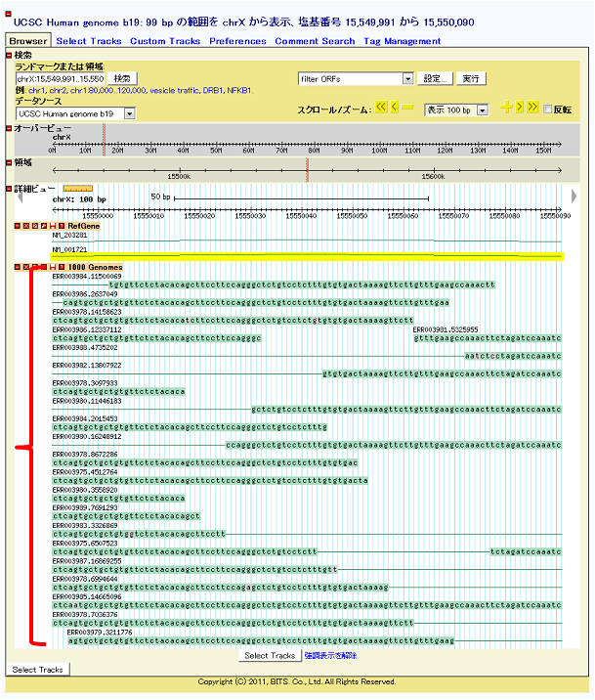Click the single left scroll arrow icon
595x700 pixels.
[395, 108]
